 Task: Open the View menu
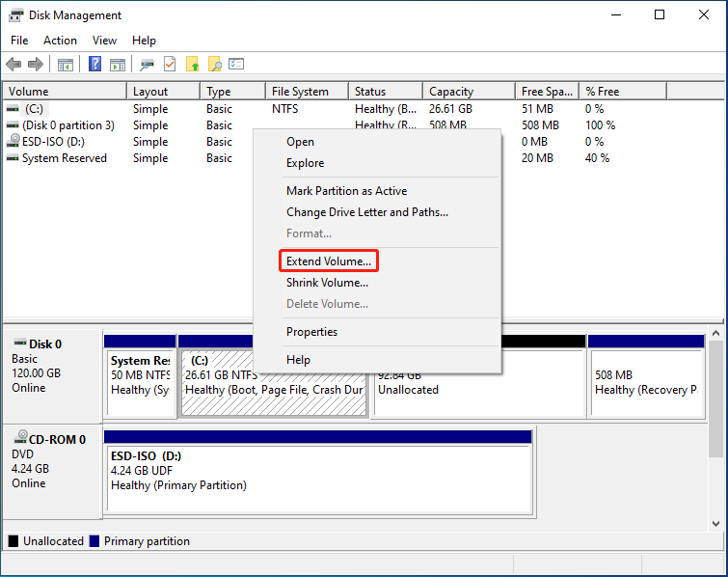[x=104, y=41]
